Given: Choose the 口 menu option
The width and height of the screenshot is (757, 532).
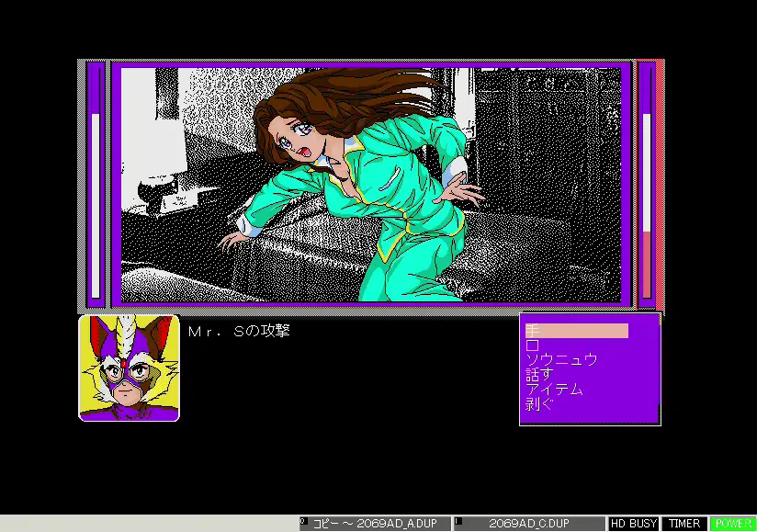Looking at the screenshot, I should [532, 345].
